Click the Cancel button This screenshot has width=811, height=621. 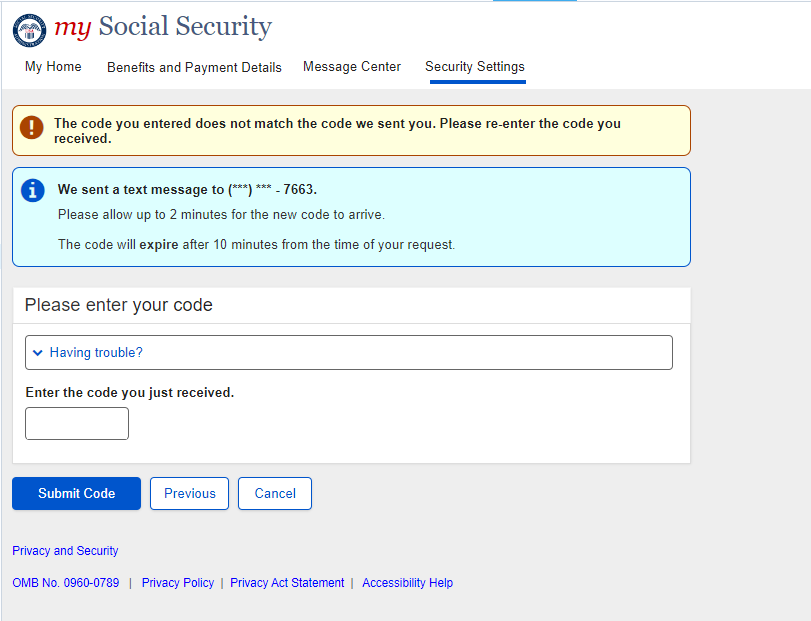tap(275, 493)
